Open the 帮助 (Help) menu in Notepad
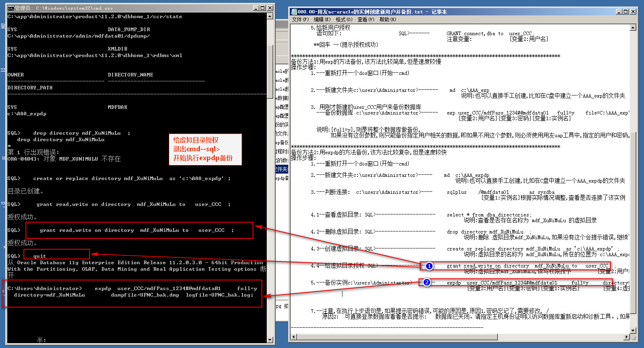644x348 pixels. coord(387,19)
